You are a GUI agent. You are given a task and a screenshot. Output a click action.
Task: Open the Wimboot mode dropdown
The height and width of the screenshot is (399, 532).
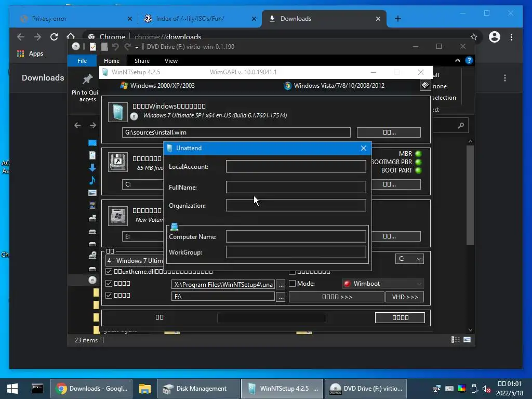click(383, 284)
